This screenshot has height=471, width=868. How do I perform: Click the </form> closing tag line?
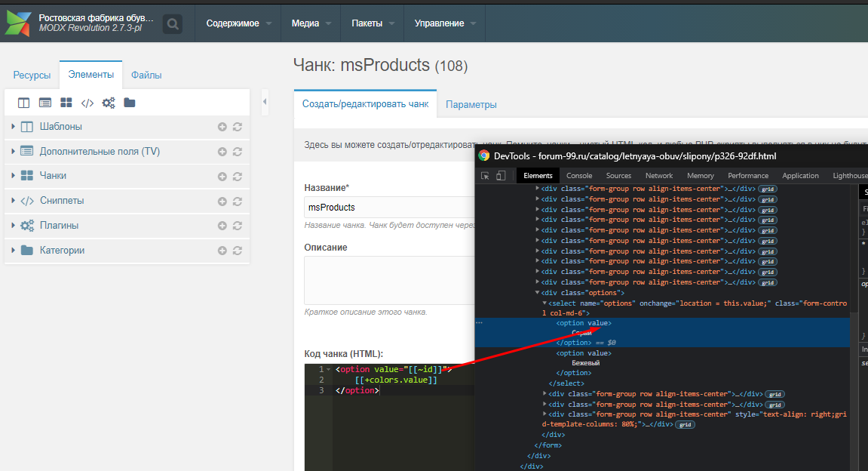pos(548,445)
